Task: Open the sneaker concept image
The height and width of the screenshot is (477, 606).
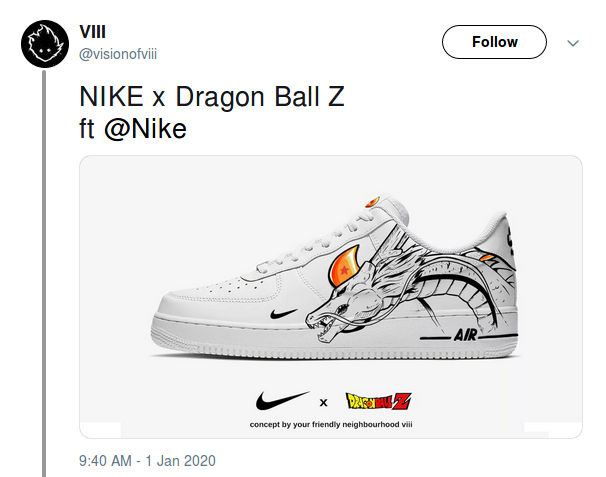Action: coord(330,296)
